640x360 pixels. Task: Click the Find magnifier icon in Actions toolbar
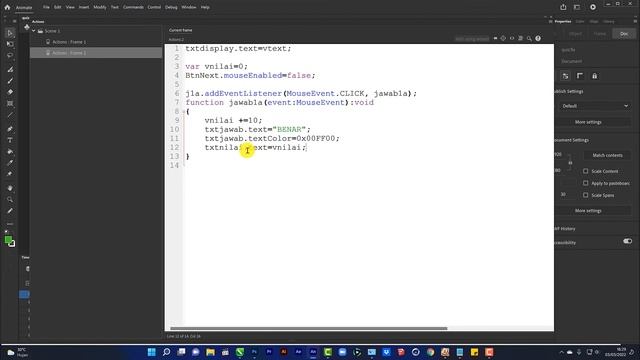529,38
